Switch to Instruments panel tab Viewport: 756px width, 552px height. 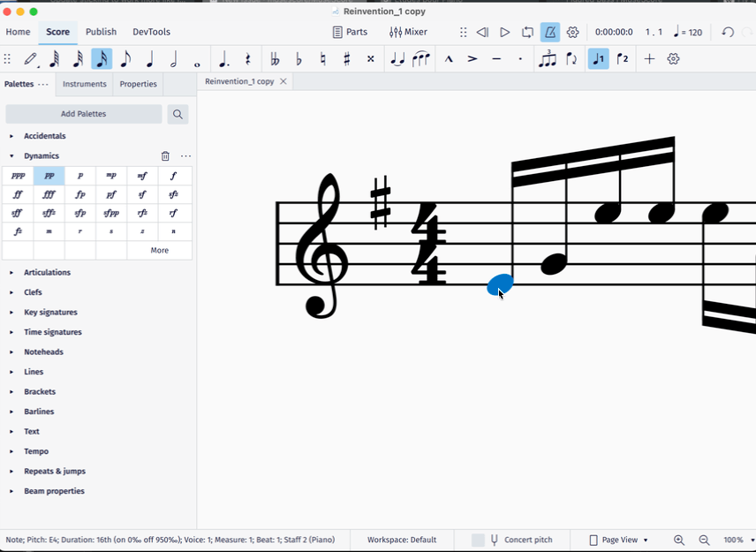85,84
